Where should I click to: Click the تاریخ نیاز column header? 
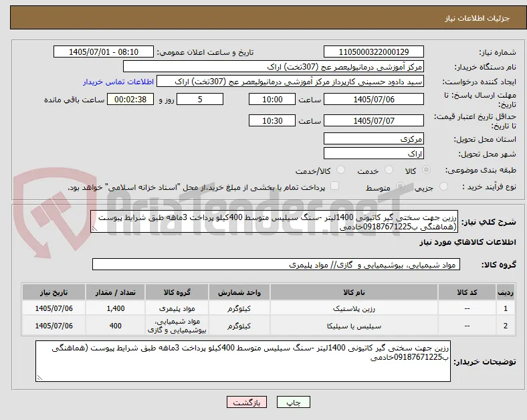point(54,292)
